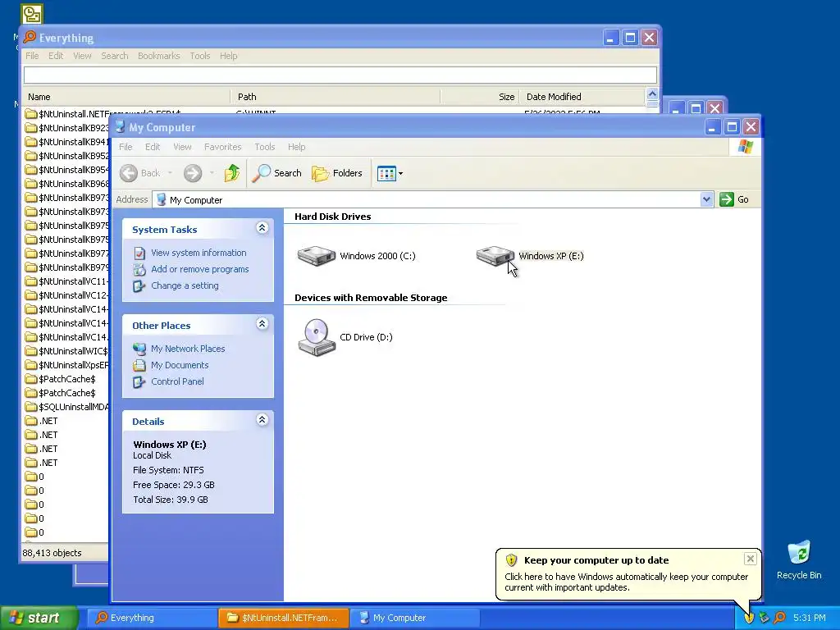Open Search menu in Everything window

pos(115,56)
